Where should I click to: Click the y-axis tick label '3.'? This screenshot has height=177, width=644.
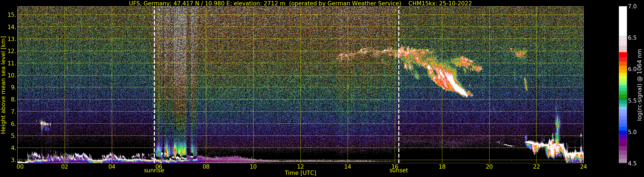pyautogui.click(x=13, y=160)
